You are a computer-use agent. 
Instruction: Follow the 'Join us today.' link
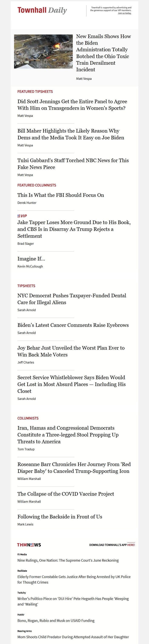(125, 13)
